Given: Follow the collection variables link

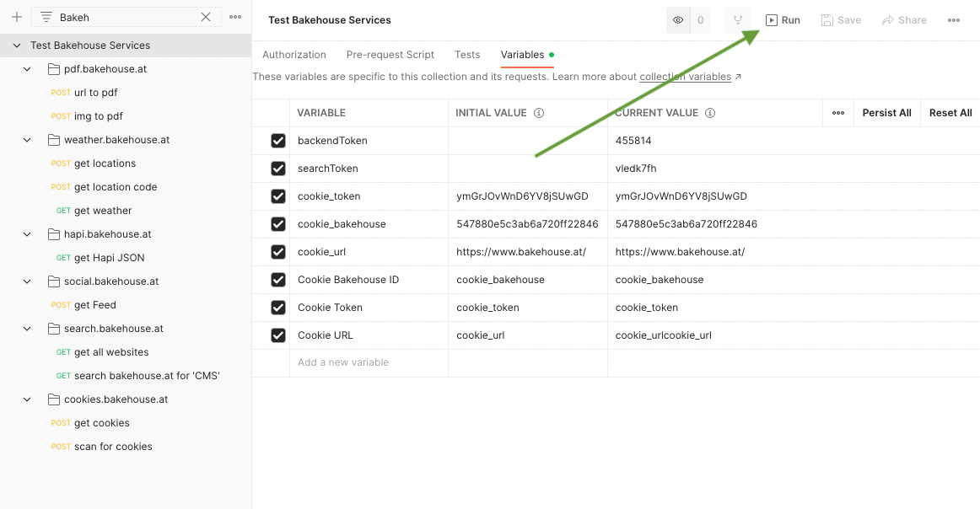Looking at the screenshot, I should 685,77.
